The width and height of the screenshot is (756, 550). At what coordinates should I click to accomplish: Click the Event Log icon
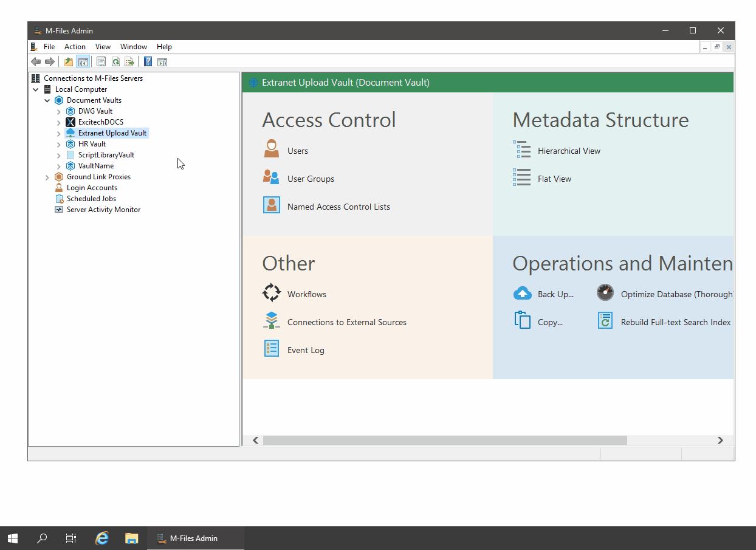point(272,348)
